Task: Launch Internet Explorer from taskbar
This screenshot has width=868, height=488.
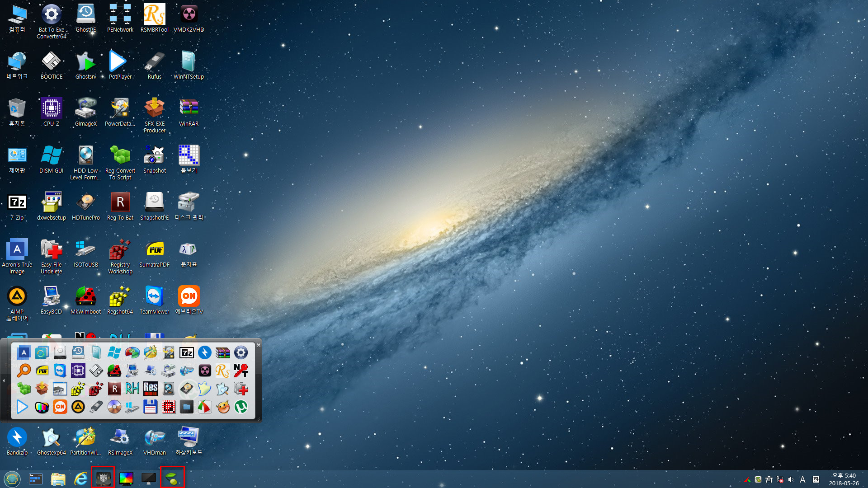Action: (x=81, y=479)
